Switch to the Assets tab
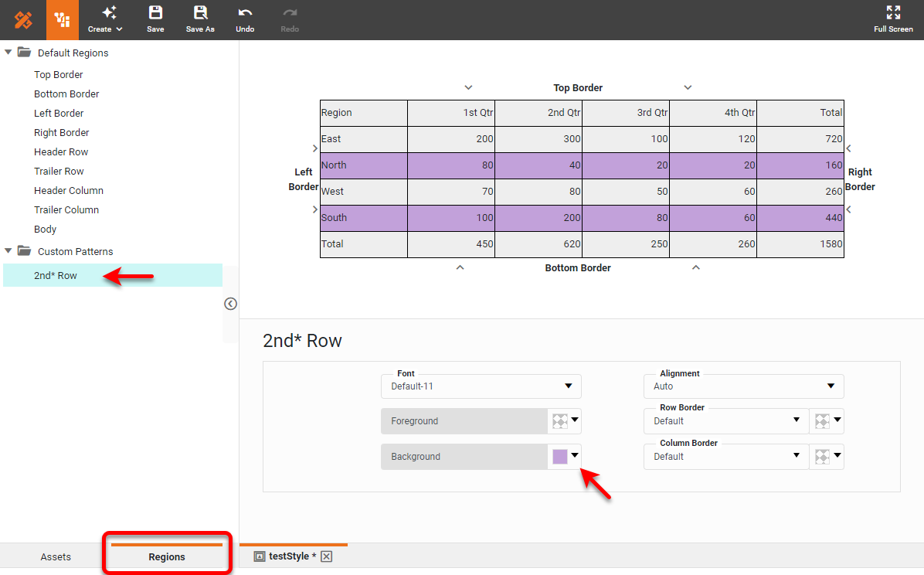Screen dimensions: 924x575 (56, 556)
